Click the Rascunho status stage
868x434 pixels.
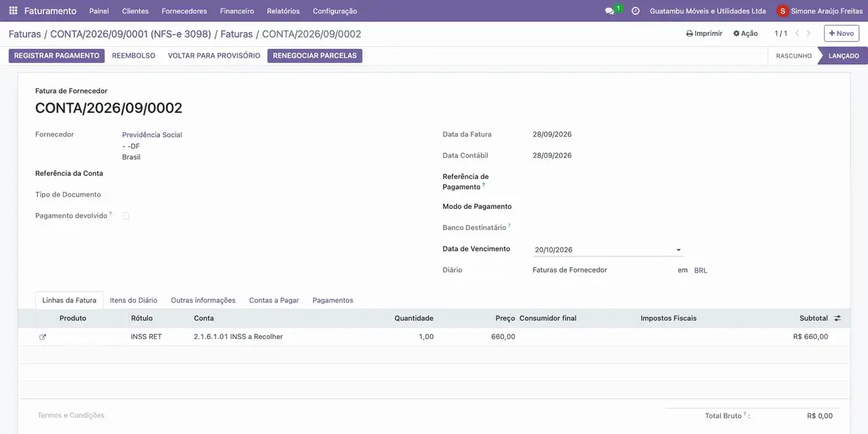pos(793,56)
